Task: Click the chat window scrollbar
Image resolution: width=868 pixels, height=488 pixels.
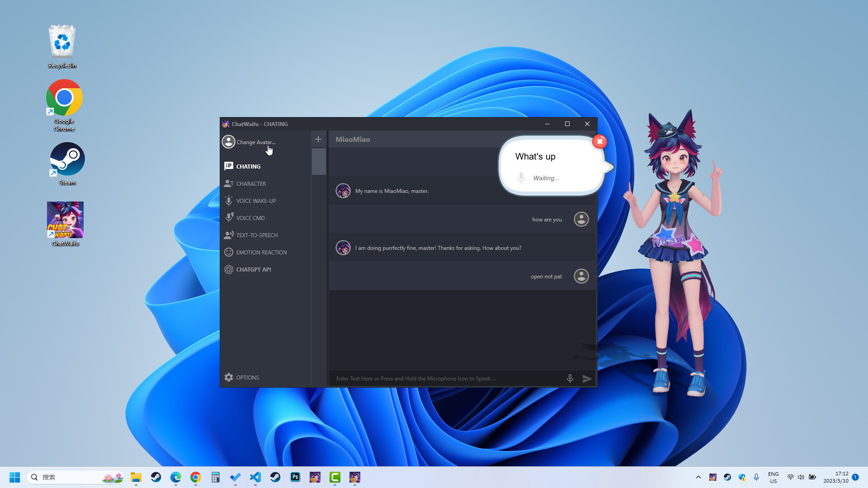Action: click(x=319, y=161)
